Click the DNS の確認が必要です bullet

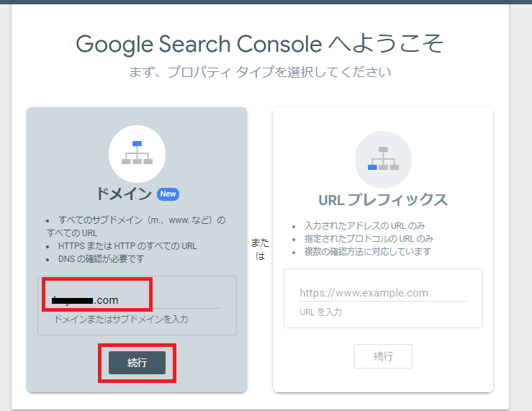(101, 258)
